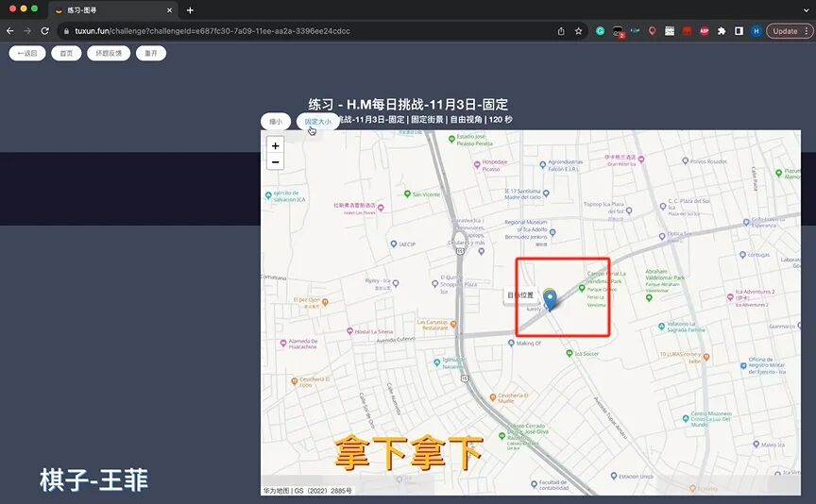
Task: Click Las Canastas Restaurant marker
Action: (x=453, y=325)
